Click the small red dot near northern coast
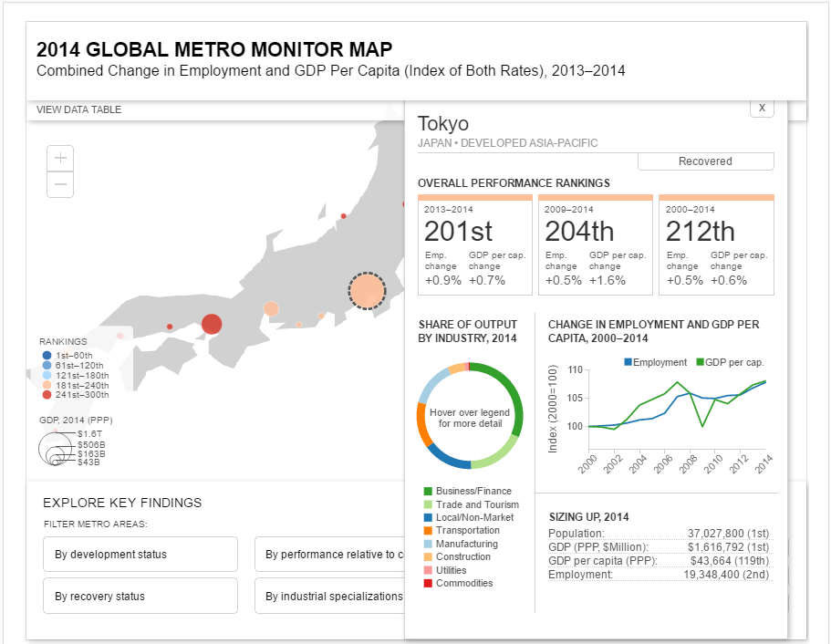The image size is (831, 644). coord(343,215)
